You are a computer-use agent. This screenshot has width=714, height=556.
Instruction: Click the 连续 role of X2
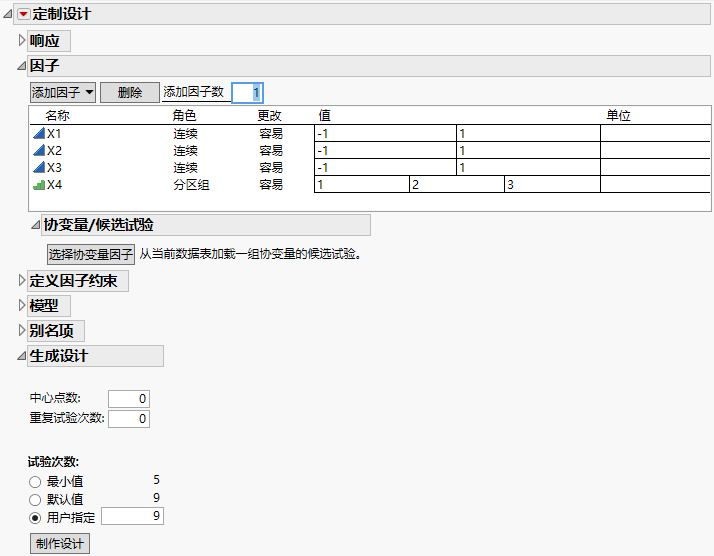pos(185,150)
